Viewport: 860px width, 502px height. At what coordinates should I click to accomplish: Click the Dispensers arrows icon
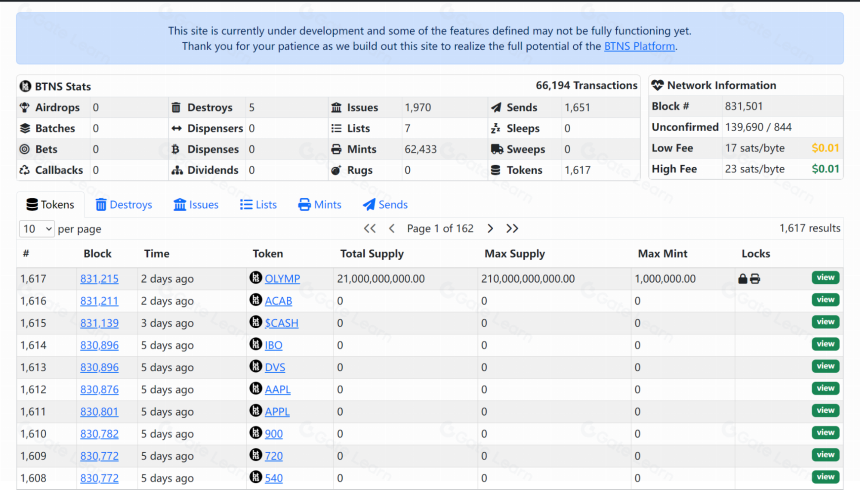point(177,128)
